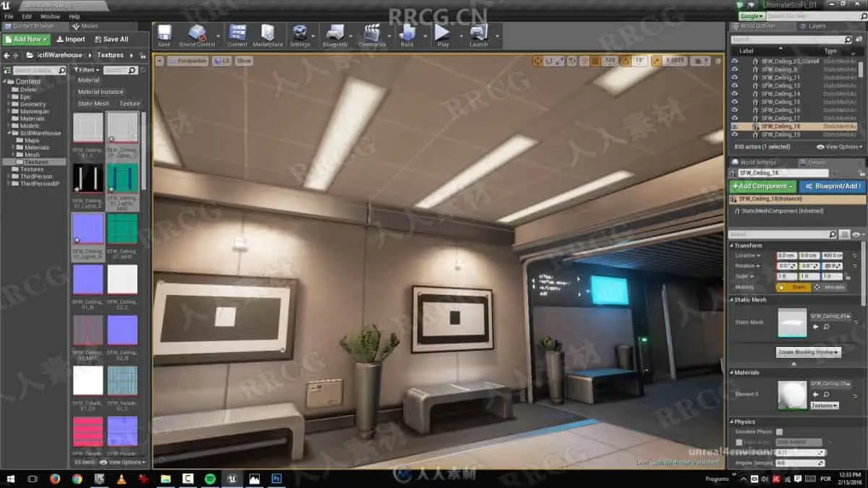Collapse the Physics section

(x=731, y=421)
